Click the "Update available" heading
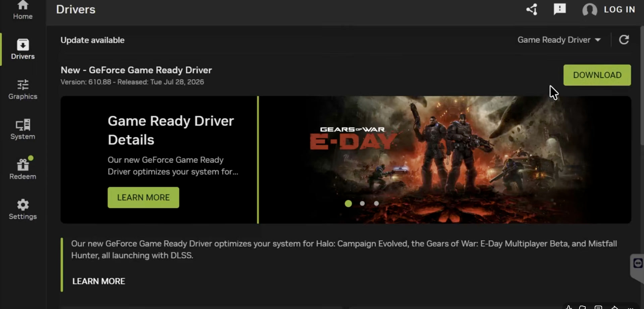Image resolution: width=644 pixels, height=309 pixels. coord(92,40)
